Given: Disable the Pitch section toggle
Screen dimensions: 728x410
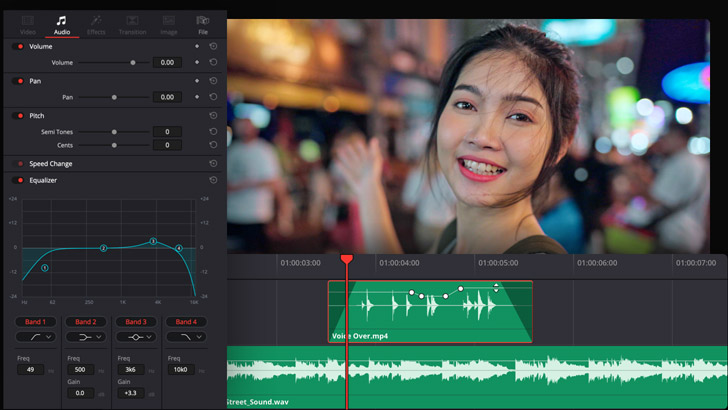Looking at the screenshot, I should pyautogui.click(x=19, y=116).
